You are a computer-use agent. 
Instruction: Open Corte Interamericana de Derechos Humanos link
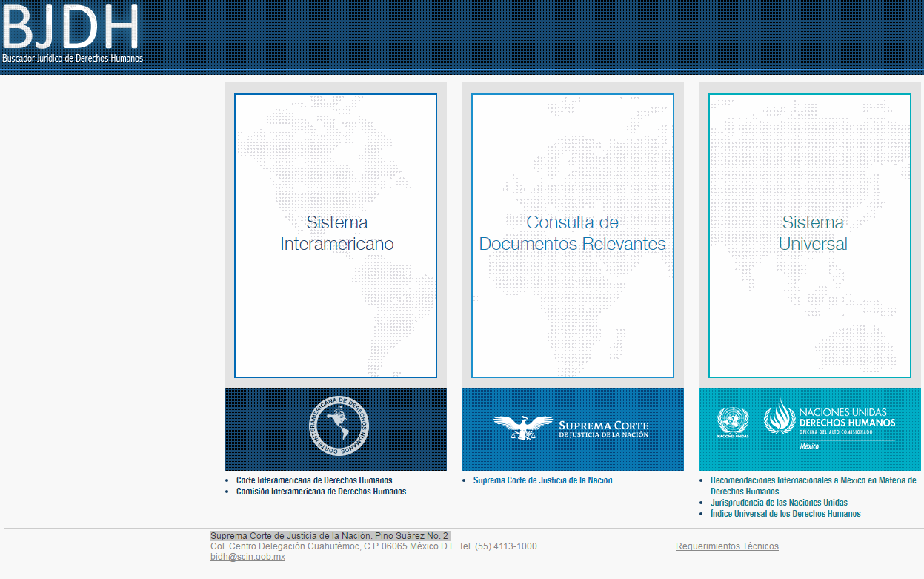(x=314, y=480)
